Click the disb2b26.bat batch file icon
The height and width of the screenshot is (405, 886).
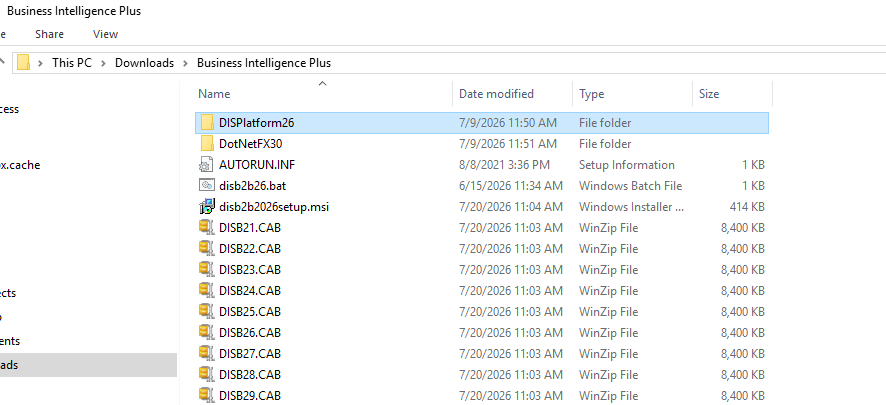pos(207,185)
